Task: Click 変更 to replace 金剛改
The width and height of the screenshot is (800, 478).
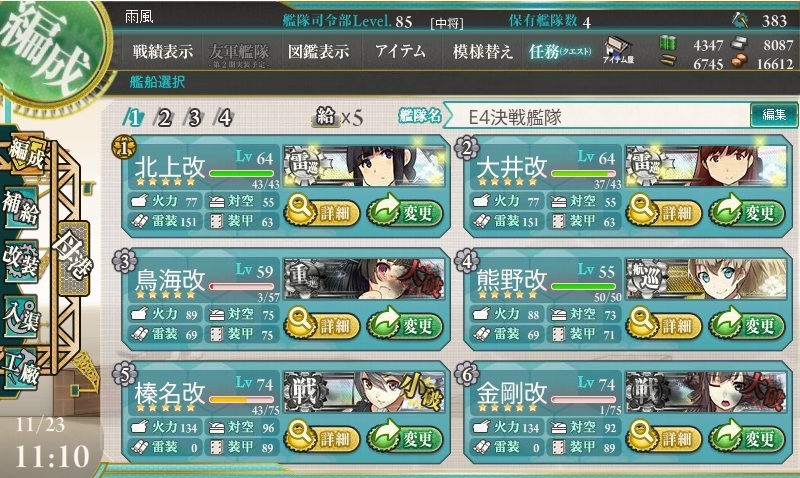Action: [x=746, y=438]
